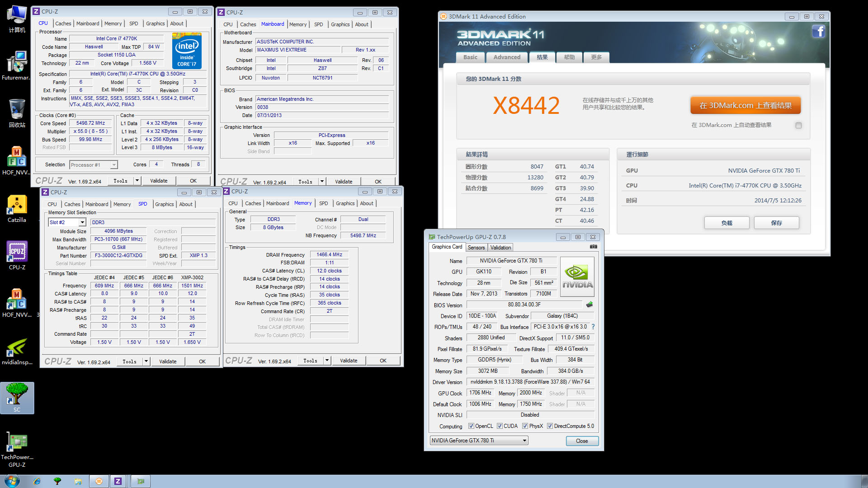Select the nvidiaInspector desktop shortcut

[x=17, y=351]
